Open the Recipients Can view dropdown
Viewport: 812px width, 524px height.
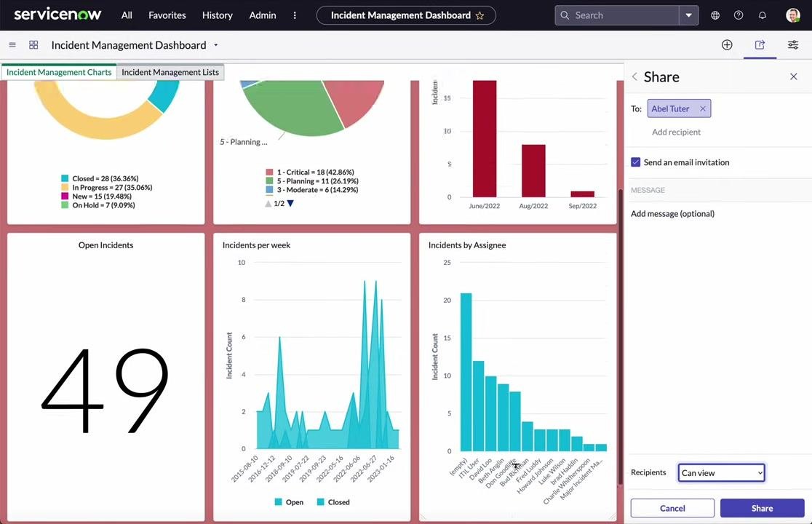[x=721, y=473]
